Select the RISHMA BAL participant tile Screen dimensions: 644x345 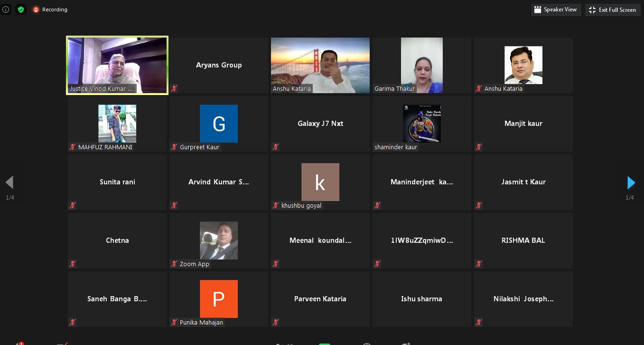[523, 240]
